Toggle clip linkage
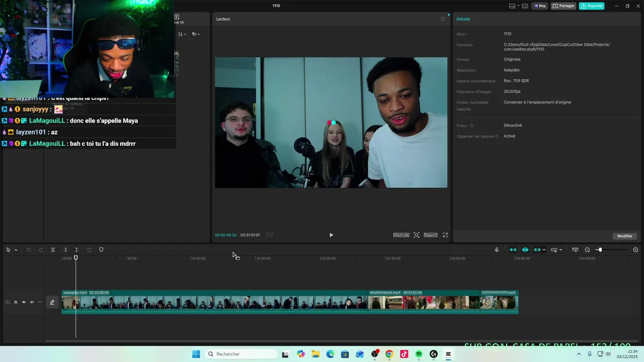Screen dimensions: 644x362 click(x=537, y=250)
